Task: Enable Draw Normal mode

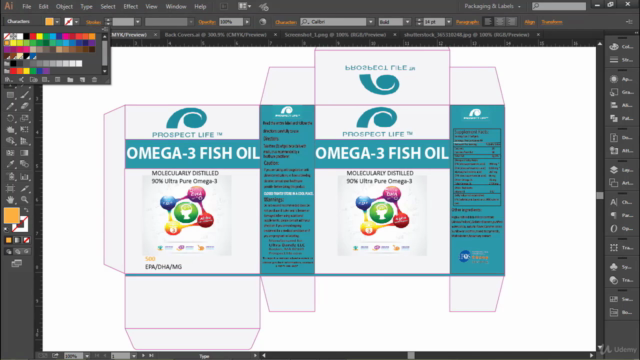Action: point(9,252)
